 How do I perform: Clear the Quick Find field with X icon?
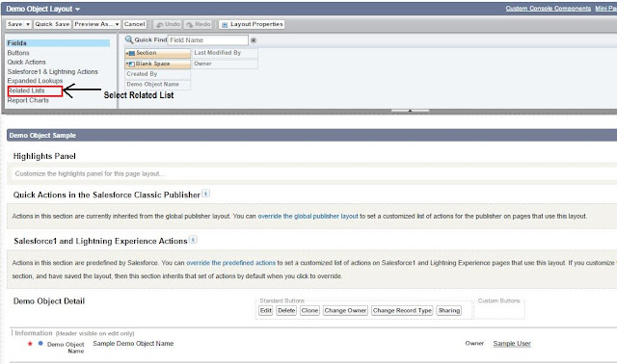(x=254, y=40)
